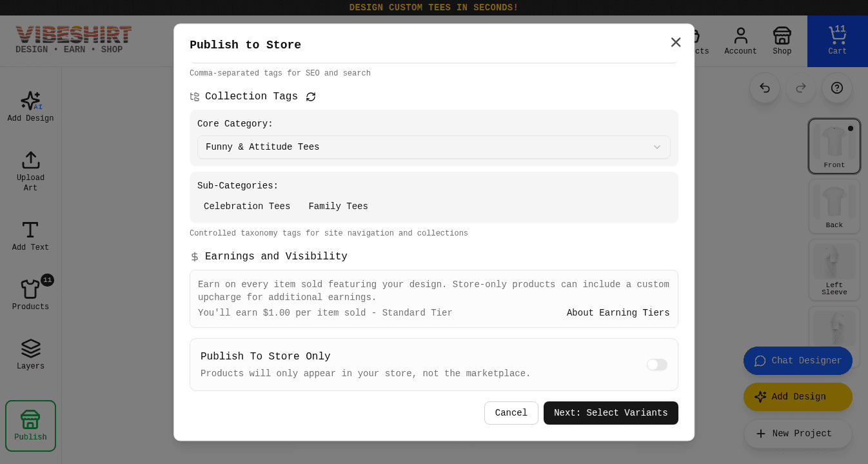
Task: Click the Cancel button
Action: [x=511, y=413]
